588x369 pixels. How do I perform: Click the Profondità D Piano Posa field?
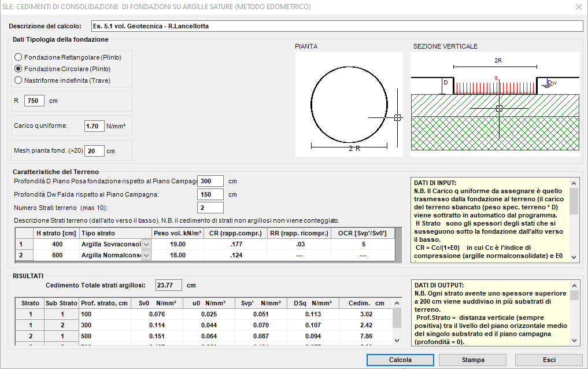pos(210,181)
